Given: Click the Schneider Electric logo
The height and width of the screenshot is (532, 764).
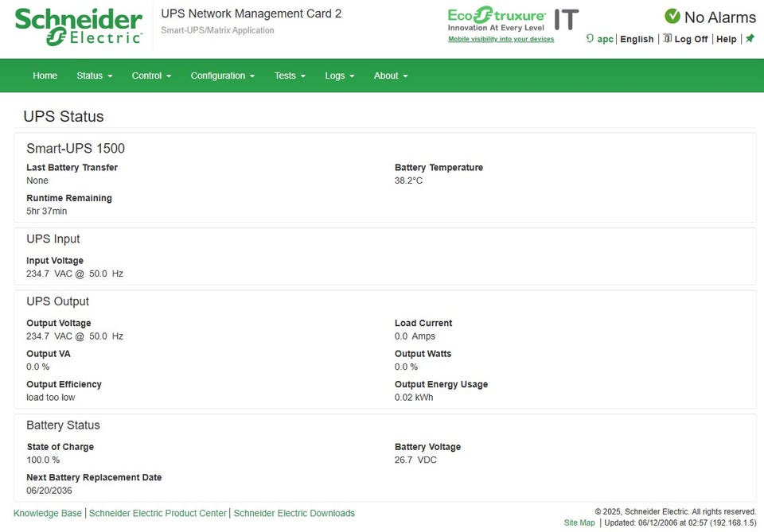Looking at the screenshot, I should pyautogui.click(x=79, y=27).
